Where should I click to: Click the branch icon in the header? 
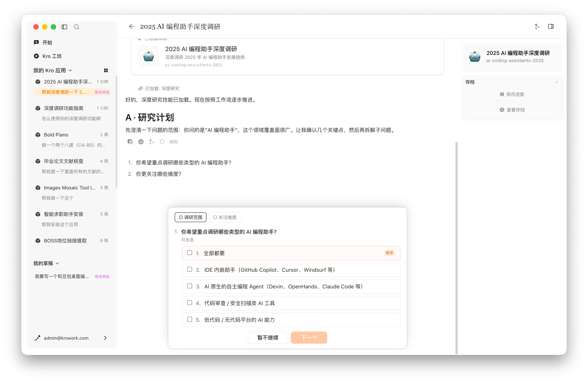[x=537, y=26]
